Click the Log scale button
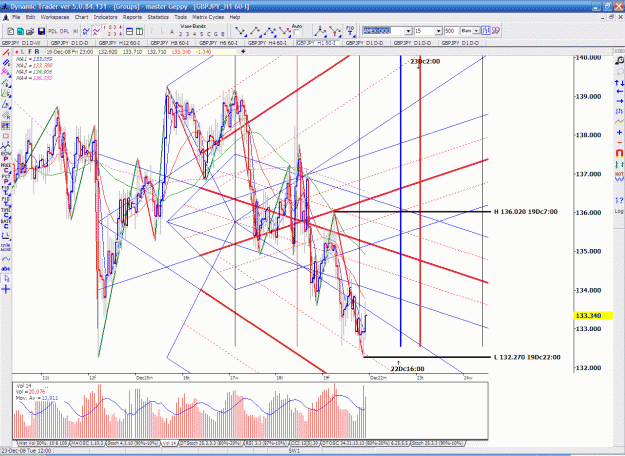 pos(619,211)
